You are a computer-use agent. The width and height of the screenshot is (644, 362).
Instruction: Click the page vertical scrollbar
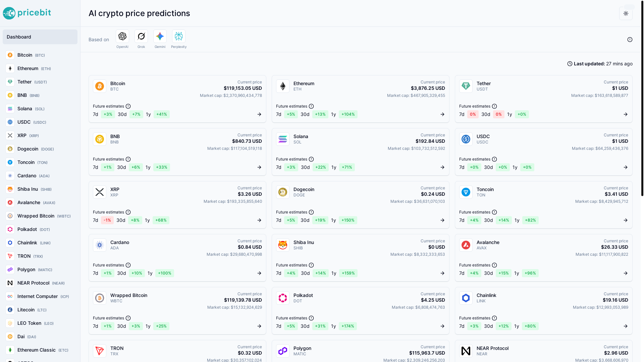click(x=642, y=98)
